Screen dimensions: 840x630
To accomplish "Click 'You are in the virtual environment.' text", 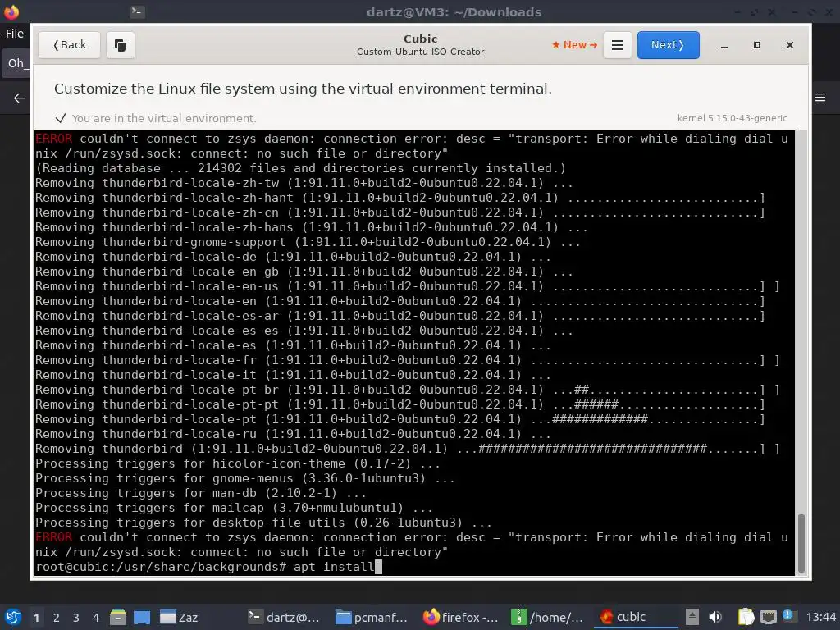I will click(x=164, y=118).
